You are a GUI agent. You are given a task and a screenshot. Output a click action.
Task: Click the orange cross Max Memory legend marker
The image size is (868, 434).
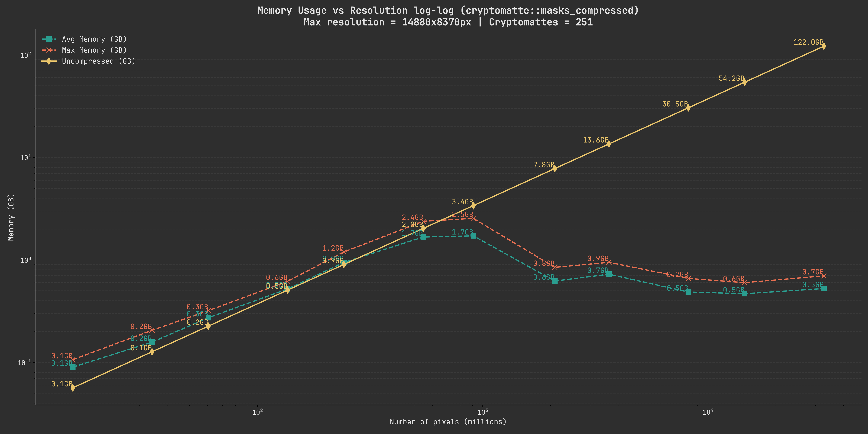pos(49,50)
